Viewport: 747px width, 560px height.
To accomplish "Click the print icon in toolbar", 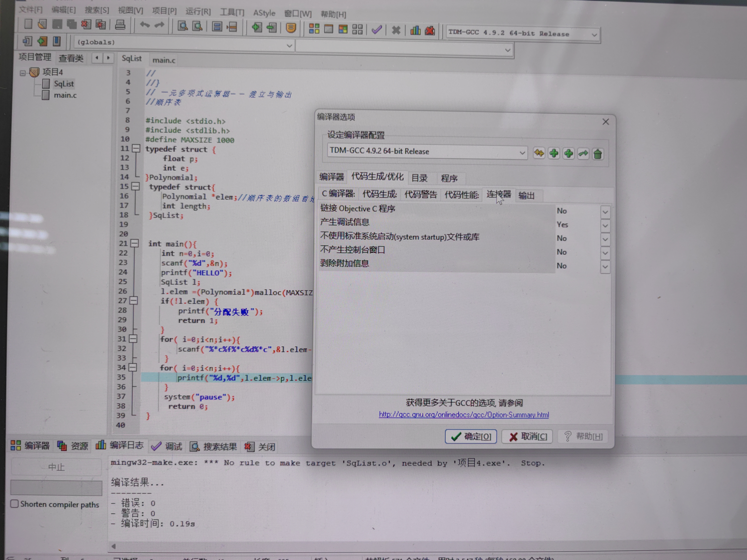I will [120, 25].
